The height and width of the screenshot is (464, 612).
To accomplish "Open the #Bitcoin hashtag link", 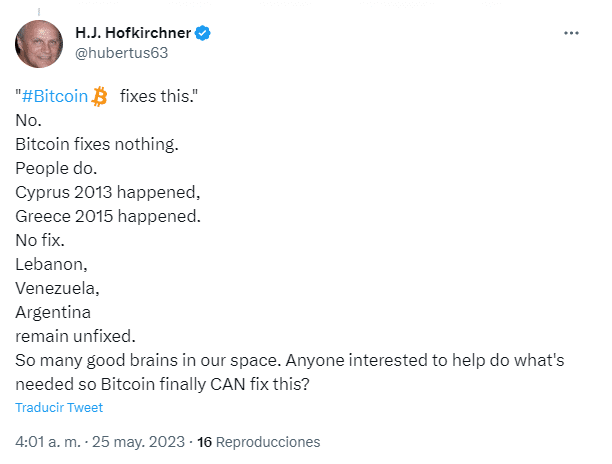I will click(x=55, y=96).
